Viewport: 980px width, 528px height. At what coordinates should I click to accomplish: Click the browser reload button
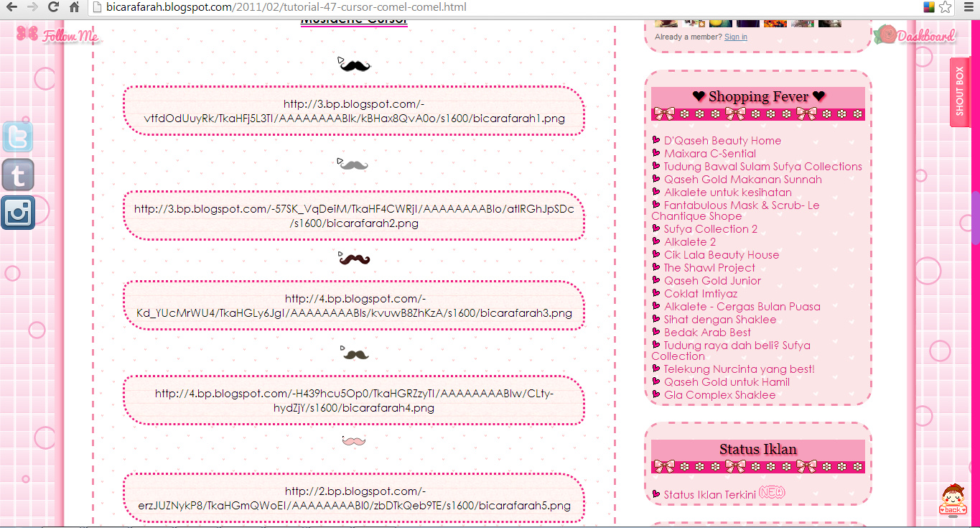[52, 7]
